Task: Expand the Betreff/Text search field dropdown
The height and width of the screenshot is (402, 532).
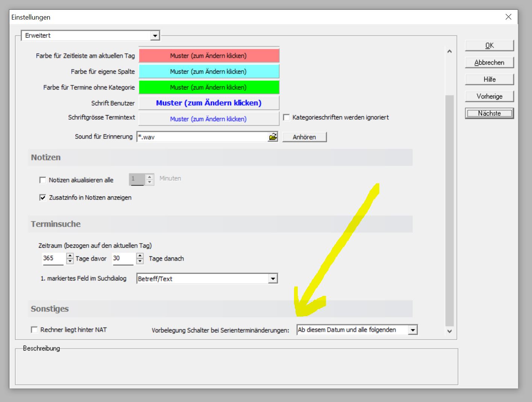Action: (273, 279)
